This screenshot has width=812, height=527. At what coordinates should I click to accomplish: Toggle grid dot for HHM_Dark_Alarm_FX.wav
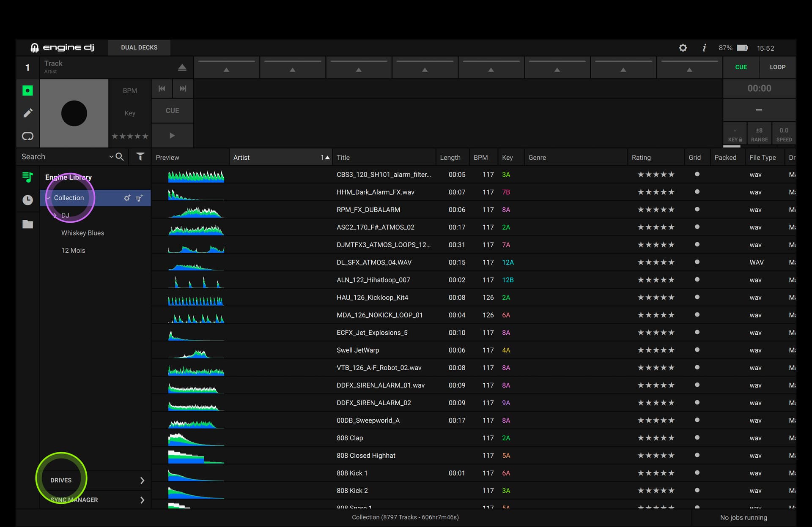(697, 192)
